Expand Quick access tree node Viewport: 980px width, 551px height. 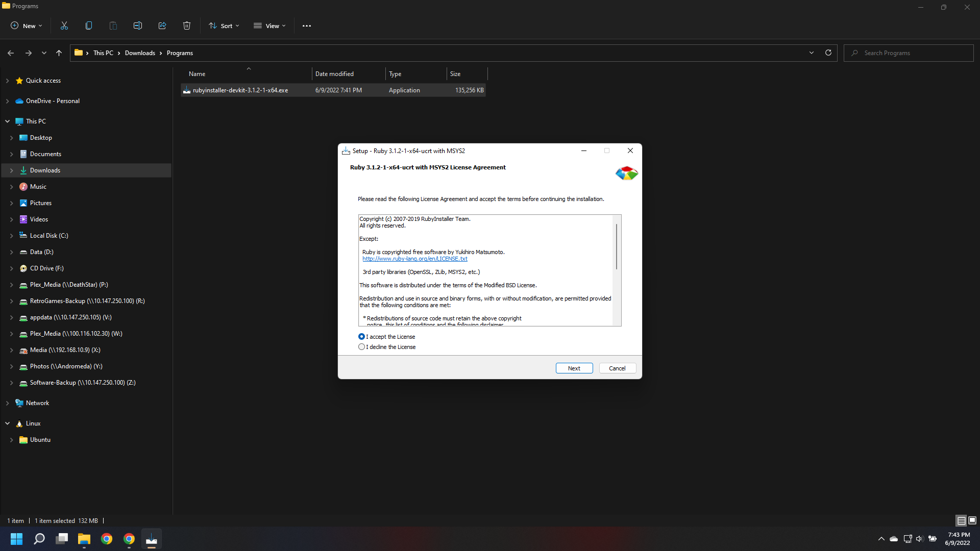[x=8, y=81]
